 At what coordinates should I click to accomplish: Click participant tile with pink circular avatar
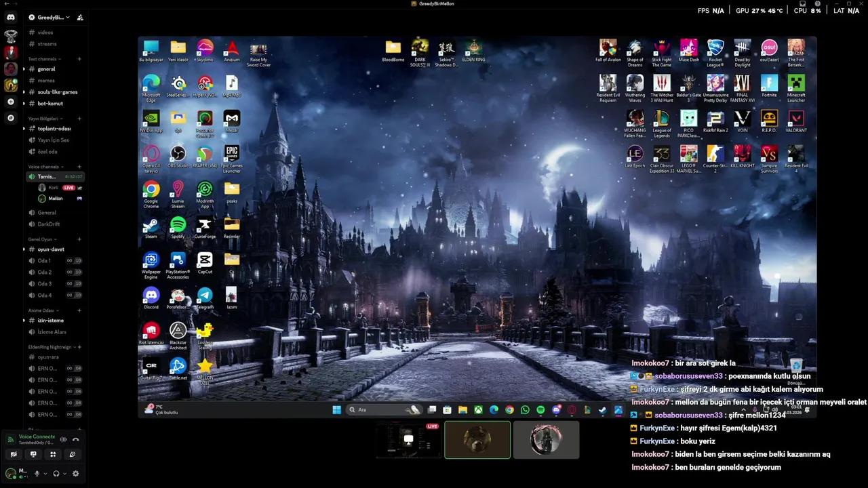546,440
